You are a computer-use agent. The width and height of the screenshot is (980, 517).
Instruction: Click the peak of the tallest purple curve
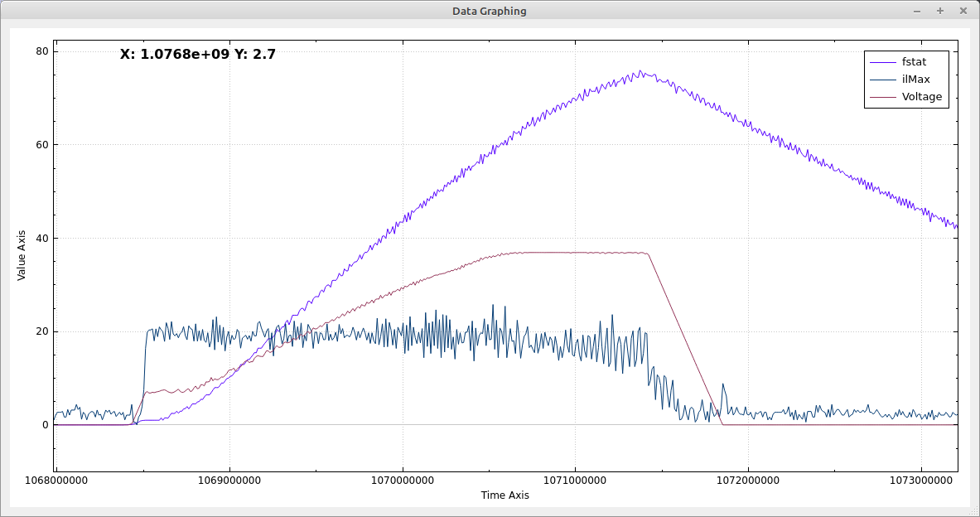[x=640, y=72]
